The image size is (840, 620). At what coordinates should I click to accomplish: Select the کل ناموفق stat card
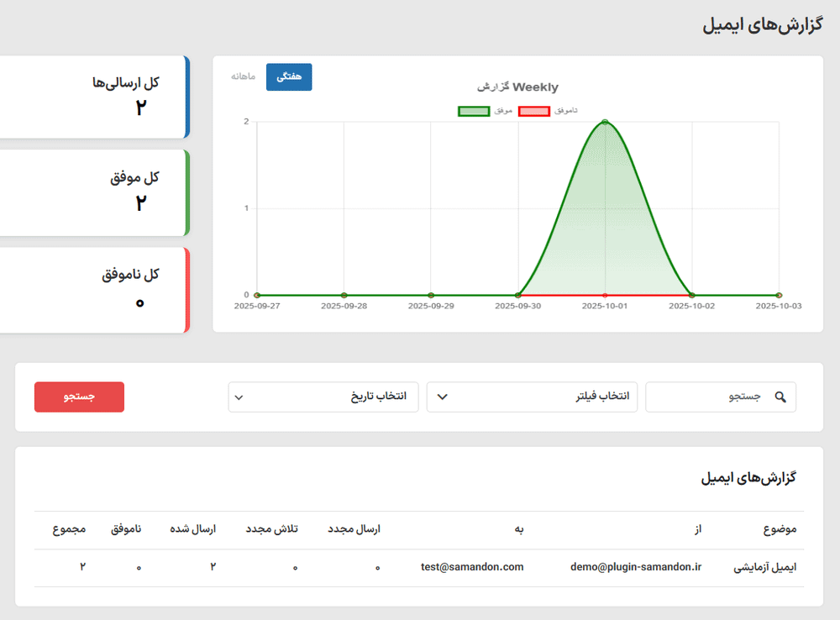(92, 289)
